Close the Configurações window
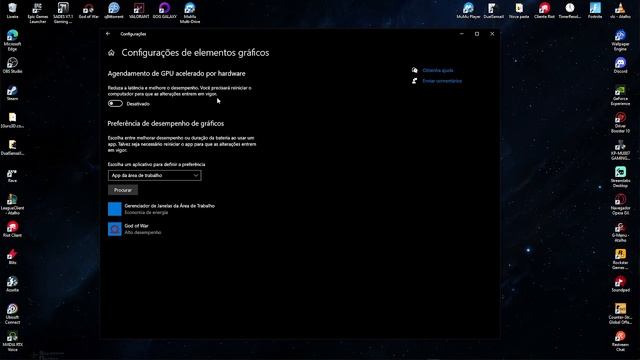The width and height of the screenshot is (640, 360). coord(492,34)
